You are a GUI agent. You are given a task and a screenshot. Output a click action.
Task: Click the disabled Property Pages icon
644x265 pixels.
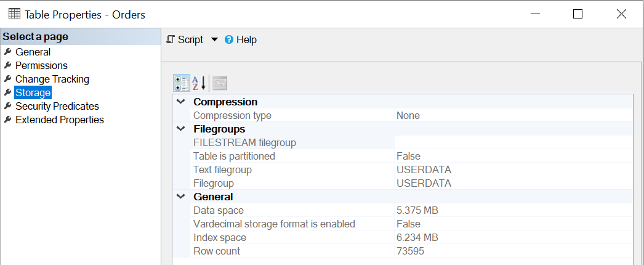point(220,83)
